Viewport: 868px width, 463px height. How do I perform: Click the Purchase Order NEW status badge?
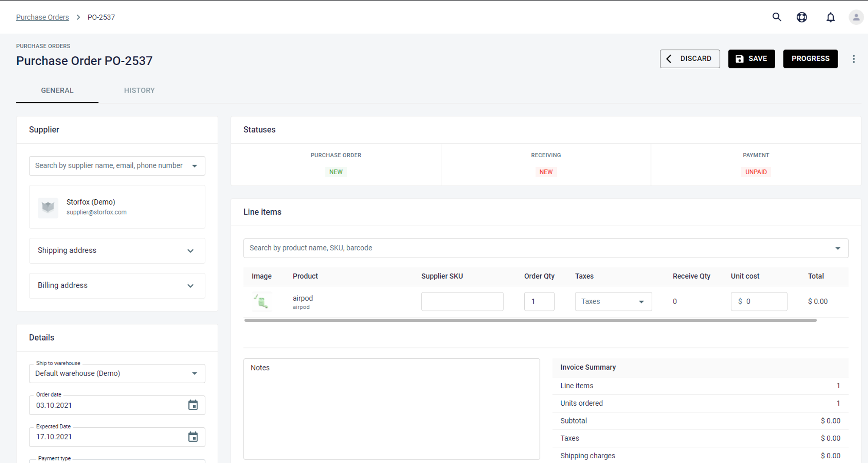coord(336,172)
